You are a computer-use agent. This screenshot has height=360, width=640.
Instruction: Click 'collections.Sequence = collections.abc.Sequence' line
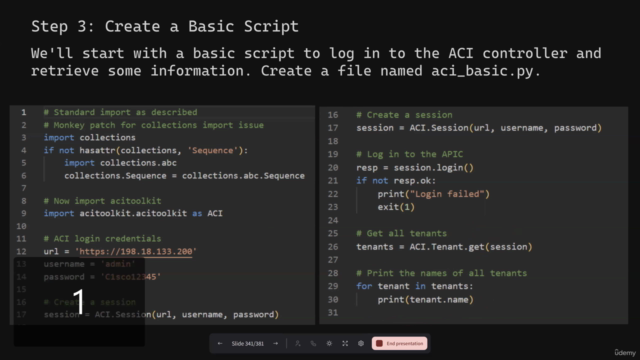coord(184,176)
